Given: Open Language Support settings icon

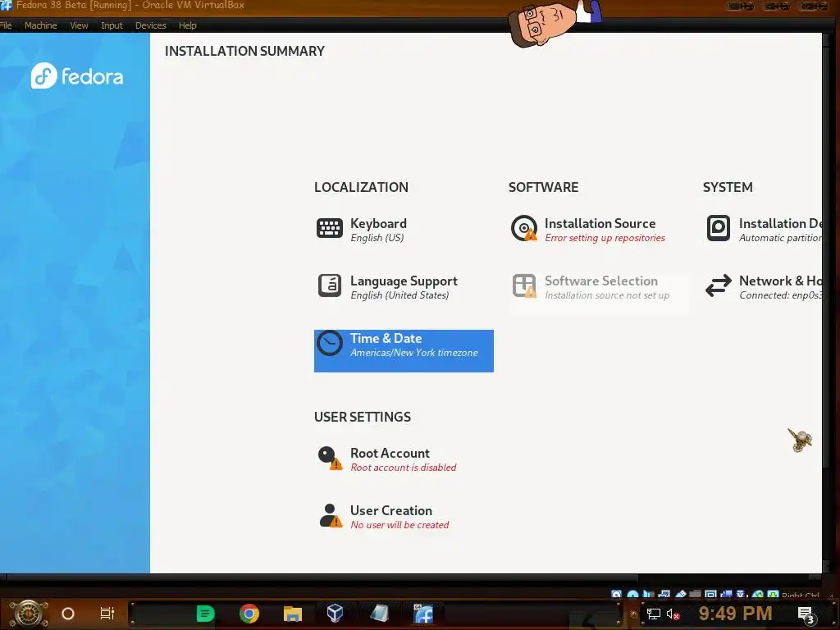Looking at the screenshot, I should pyautogui.click(x=330, y=285).
